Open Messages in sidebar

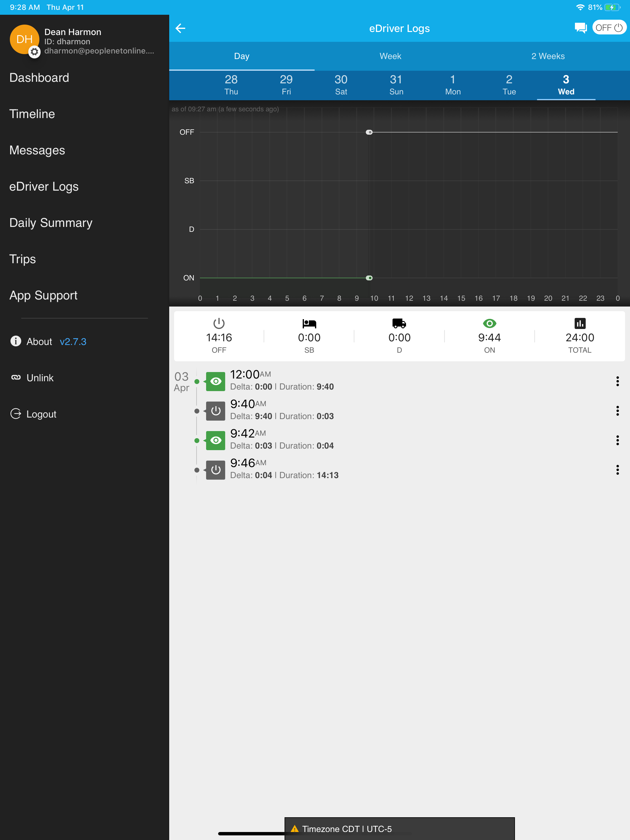[x=37, y=150]
